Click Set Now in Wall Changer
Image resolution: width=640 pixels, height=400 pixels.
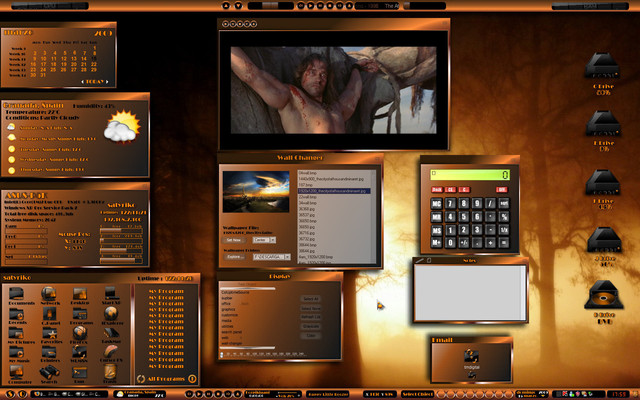(234, 240)
